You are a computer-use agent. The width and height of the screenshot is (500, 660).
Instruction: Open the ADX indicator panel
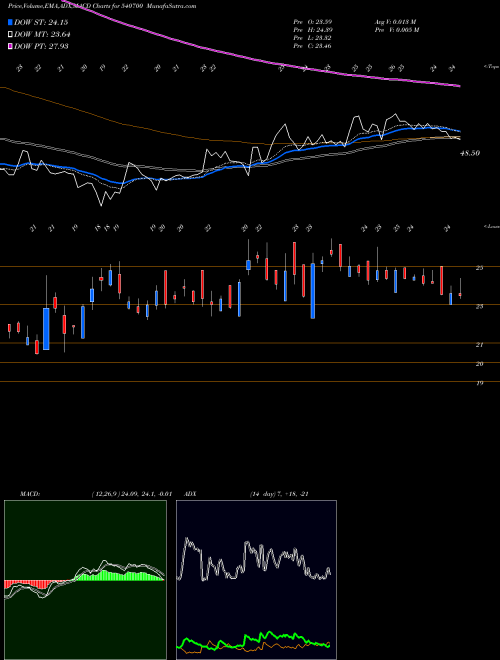[x=256, y=580]
